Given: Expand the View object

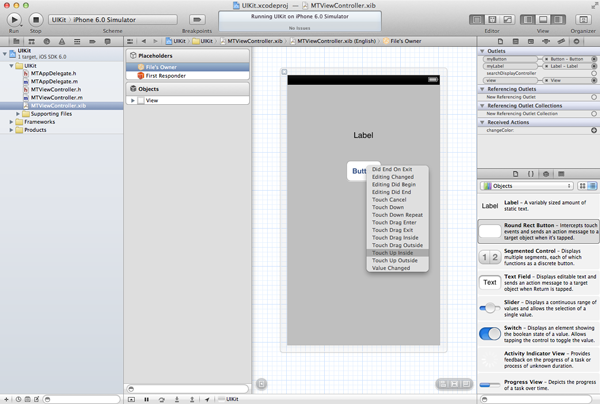Looking at the screenshot, I should click(132, 101).
